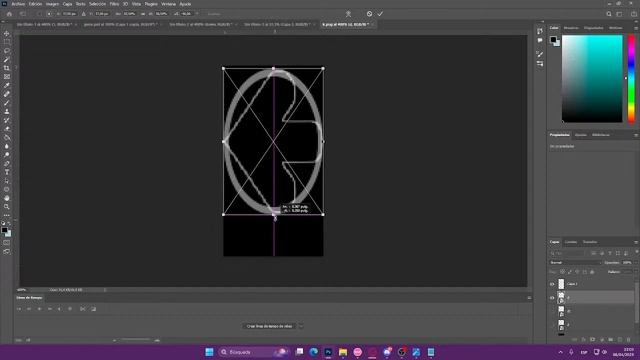Open File Explorer from the taskbar

[x=343, y=352]
